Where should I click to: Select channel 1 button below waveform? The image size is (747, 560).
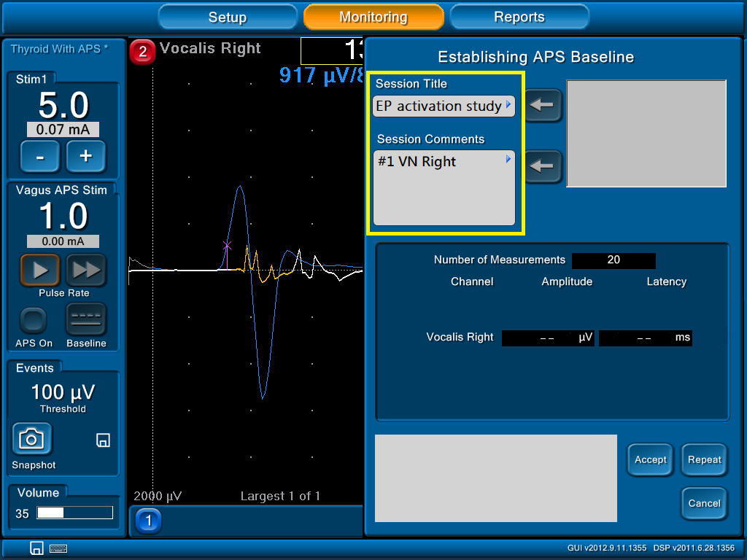coord(149,521)
